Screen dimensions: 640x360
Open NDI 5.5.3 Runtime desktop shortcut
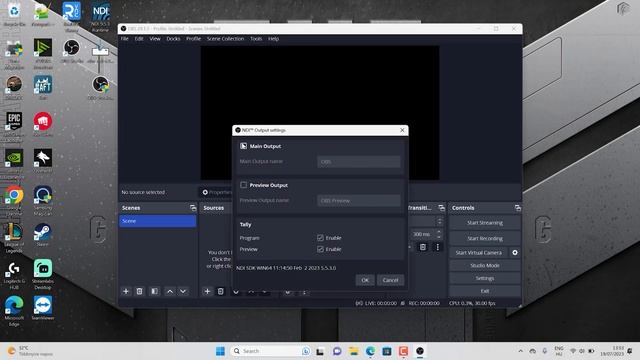point(100,16)
